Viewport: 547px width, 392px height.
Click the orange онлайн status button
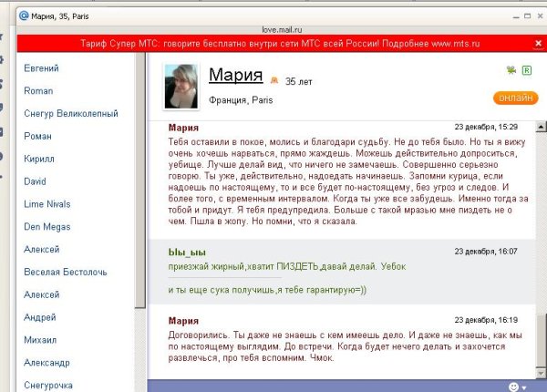pos(515,98)
